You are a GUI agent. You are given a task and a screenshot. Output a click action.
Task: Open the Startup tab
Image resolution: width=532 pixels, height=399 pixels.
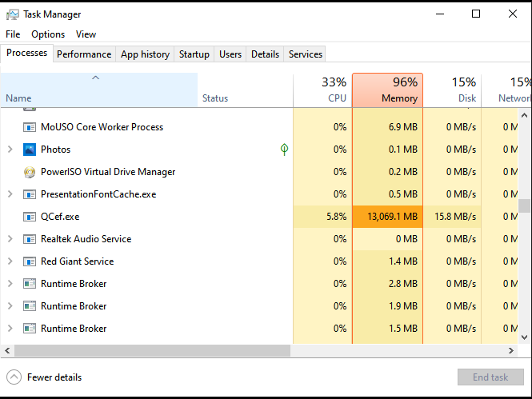pyautogui.click(x=194, y=54)
